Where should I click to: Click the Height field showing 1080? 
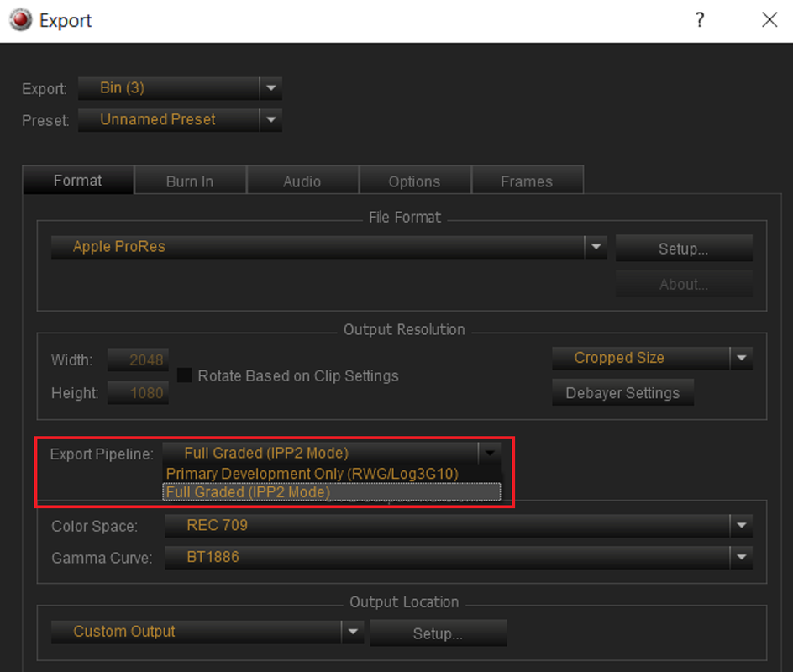[138, 393]
